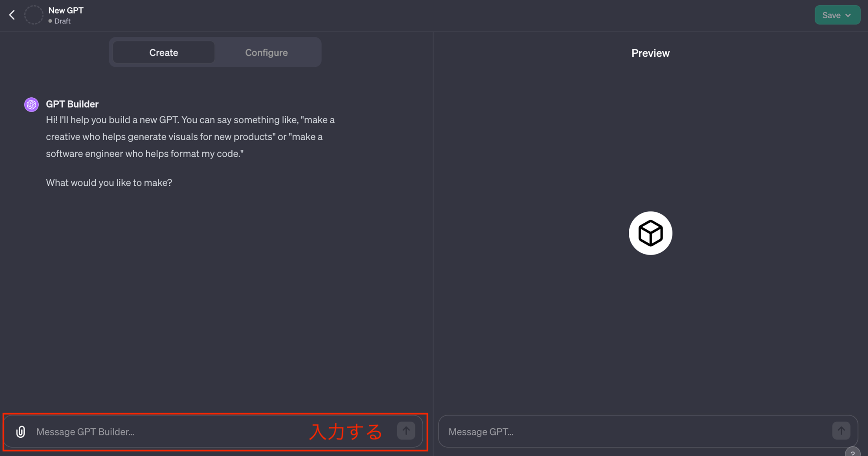Switch to the Create tab
Image resolution: width=868 pixels, height=456 pixels.
[164, 53]
